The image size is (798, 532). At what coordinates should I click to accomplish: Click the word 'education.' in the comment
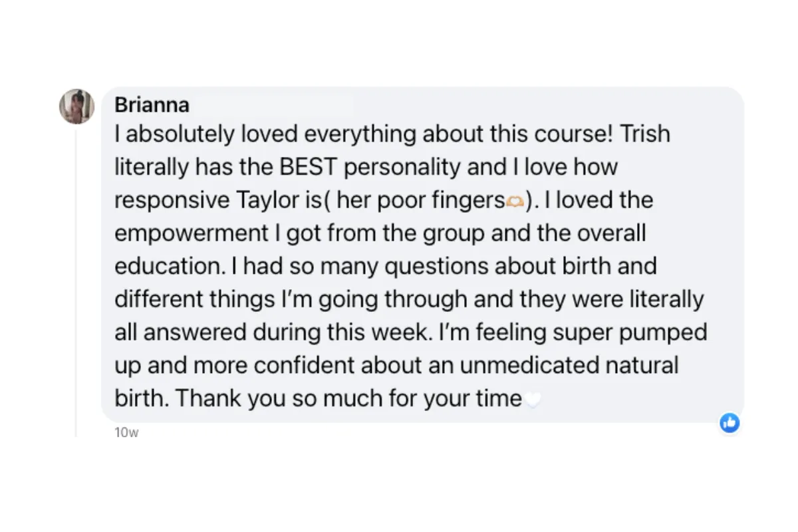[170, 267]
